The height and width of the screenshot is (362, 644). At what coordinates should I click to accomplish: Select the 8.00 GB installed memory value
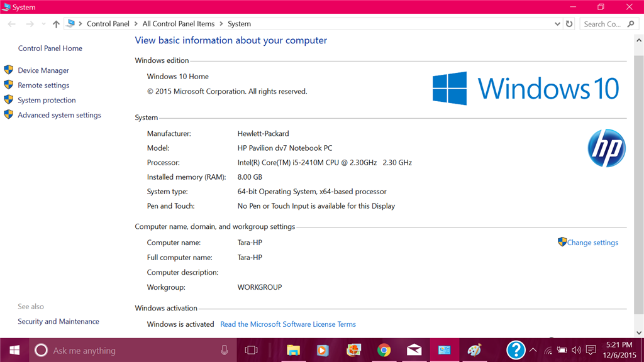[x=250, y=177]
